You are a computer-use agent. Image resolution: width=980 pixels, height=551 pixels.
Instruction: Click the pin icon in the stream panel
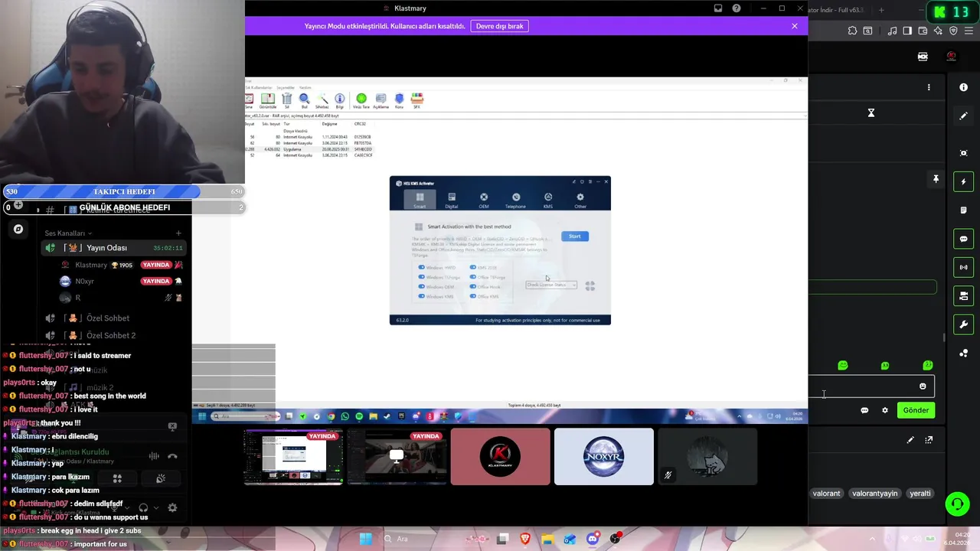tap(936, 179)
